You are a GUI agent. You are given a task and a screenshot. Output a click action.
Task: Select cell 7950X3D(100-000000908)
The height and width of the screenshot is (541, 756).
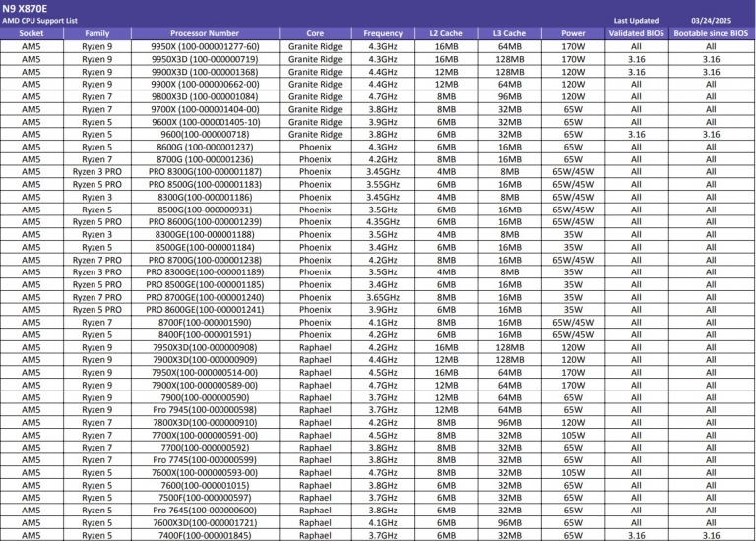point(205,347)
